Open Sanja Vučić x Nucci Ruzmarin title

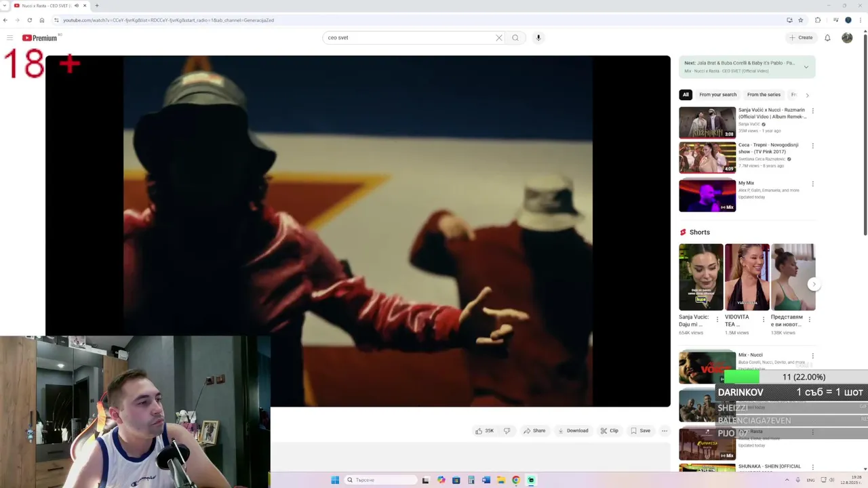pos(772,113)
